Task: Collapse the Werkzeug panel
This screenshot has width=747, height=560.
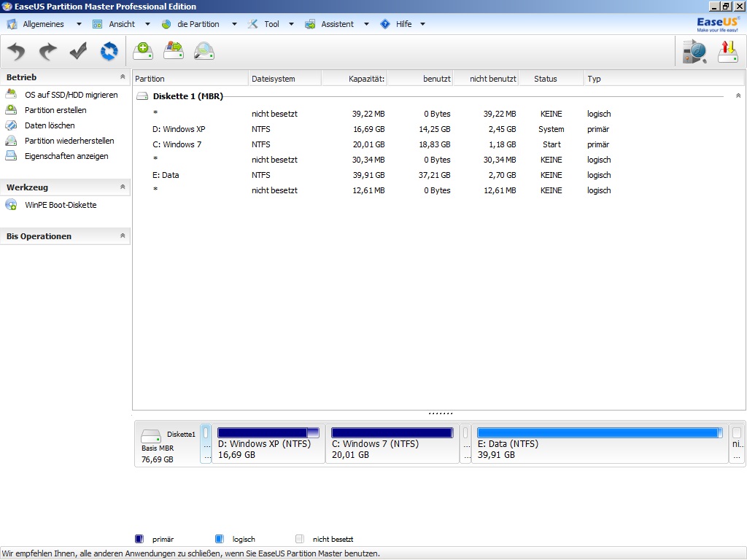Action: pyautogui.click(x=123, y=187)
